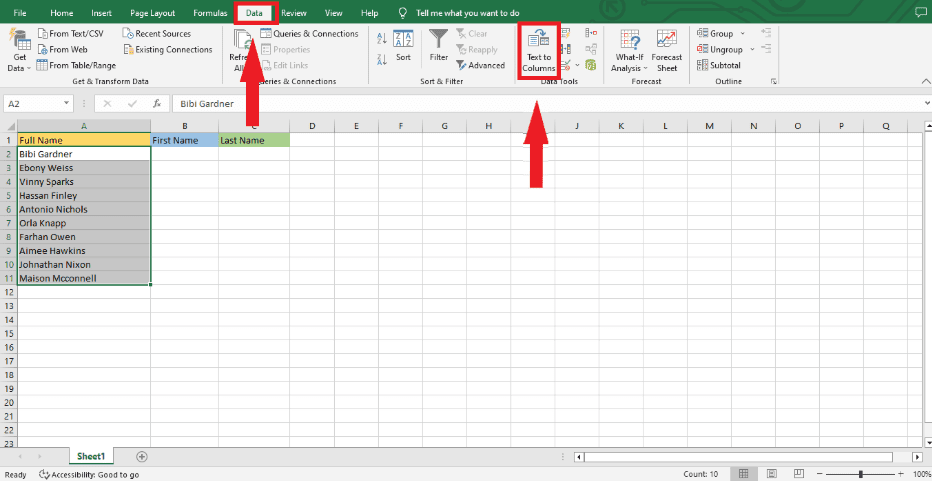Viewport: 932px width, 481px height.
Task: Switch to the Home tab
Action: tap(62, 12)
